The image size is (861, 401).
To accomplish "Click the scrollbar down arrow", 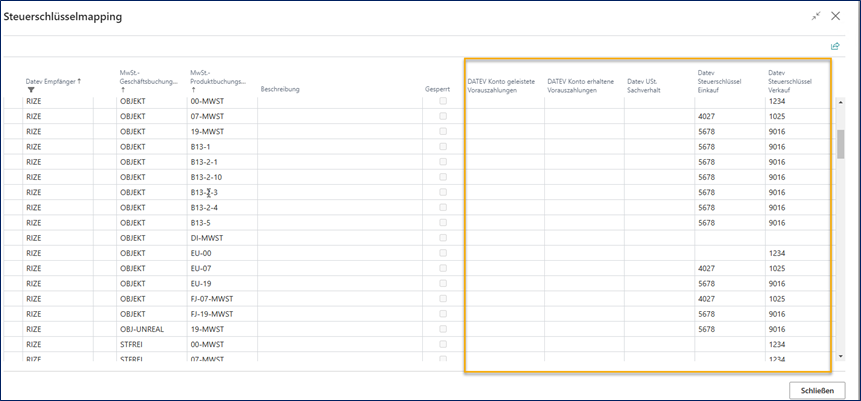I will (x=841, y=355).
